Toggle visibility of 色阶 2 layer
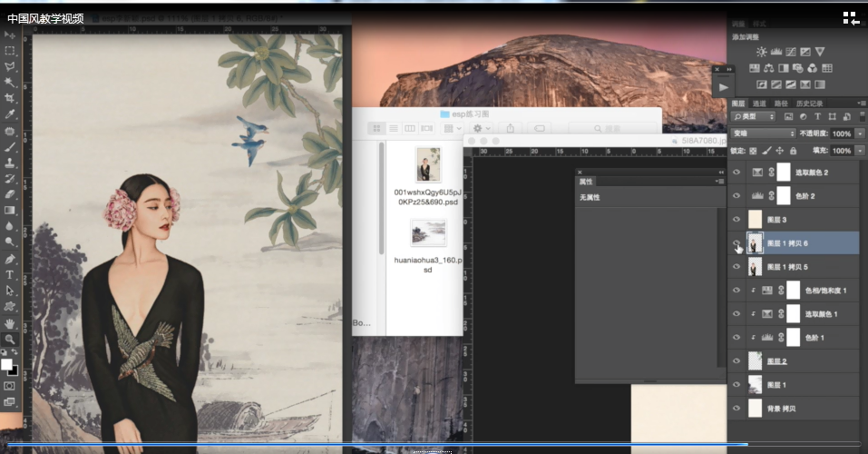 coord(736,194)
